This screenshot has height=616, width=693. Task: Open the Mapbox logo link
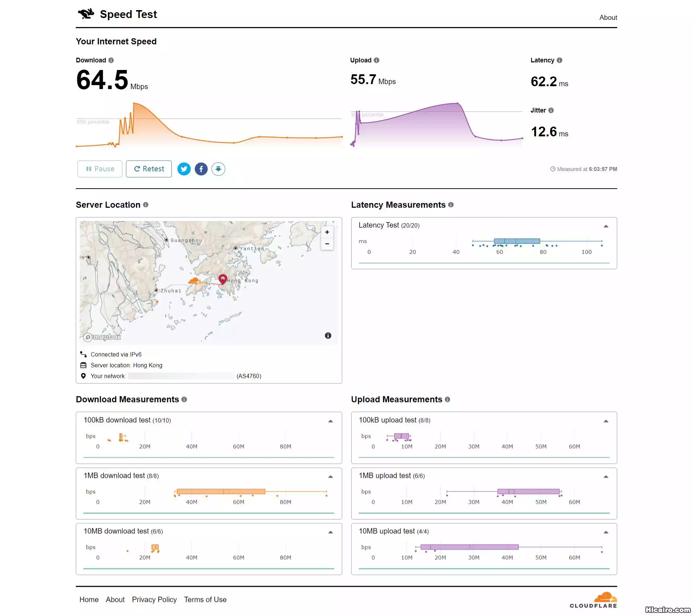click(x=102, y=337)
